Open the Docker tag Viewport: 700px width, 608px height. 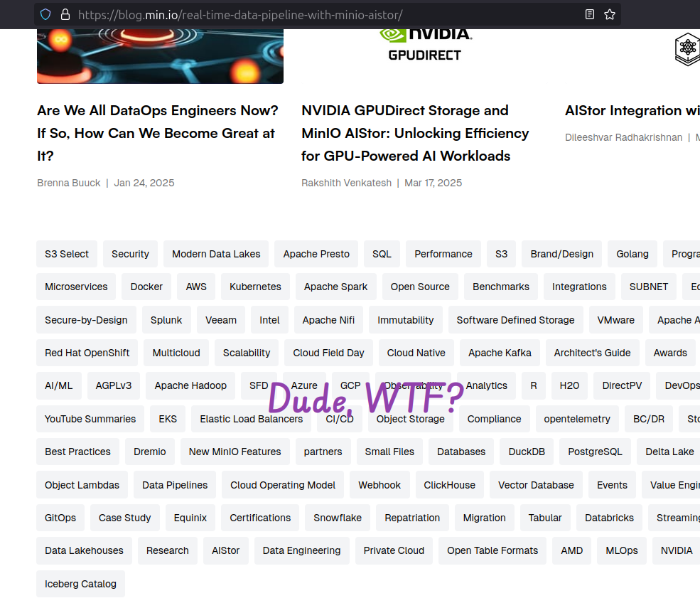[146, 287]
